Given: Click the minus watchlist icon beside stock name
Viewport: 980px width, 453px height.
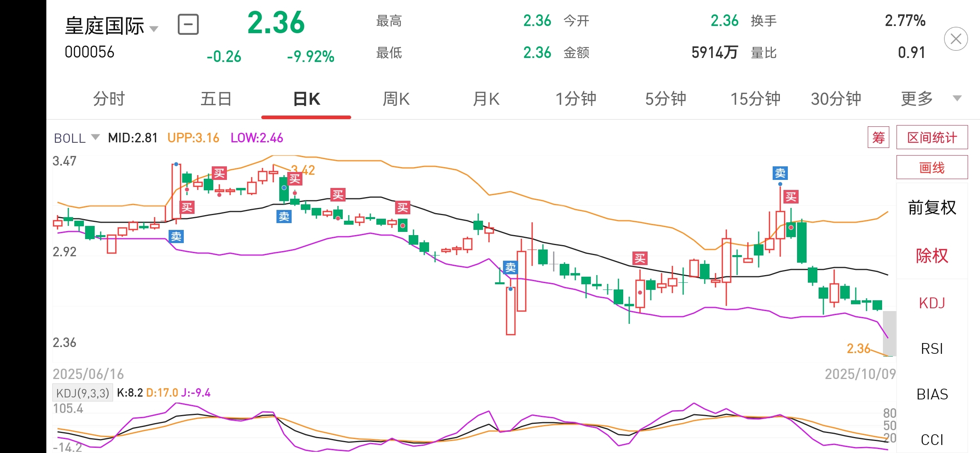Looking at the screenshot, I should click(x=188, y=25).
